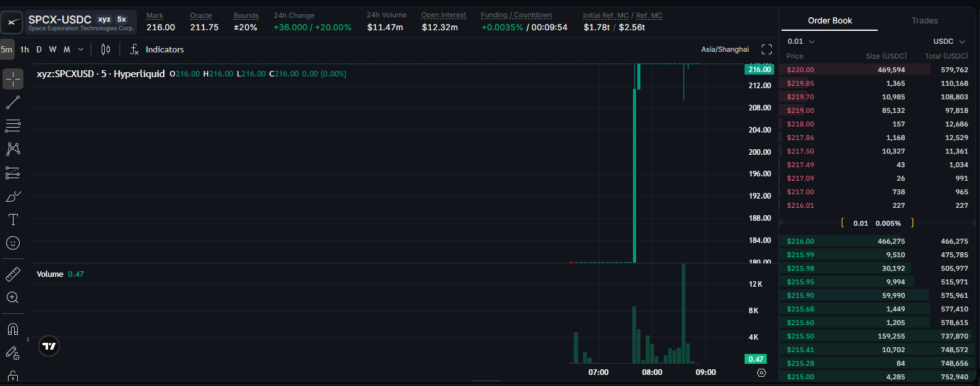Enter fullscreen chart mode

767,49
